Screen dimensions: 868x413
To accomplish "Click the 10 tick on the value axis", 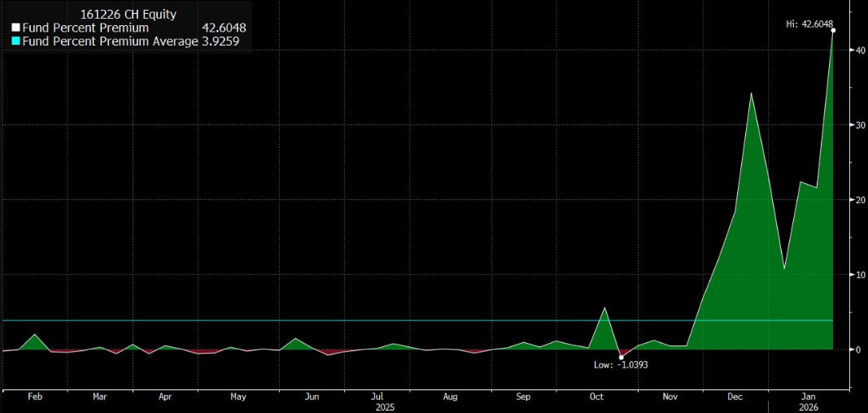I will pos(859,275).
